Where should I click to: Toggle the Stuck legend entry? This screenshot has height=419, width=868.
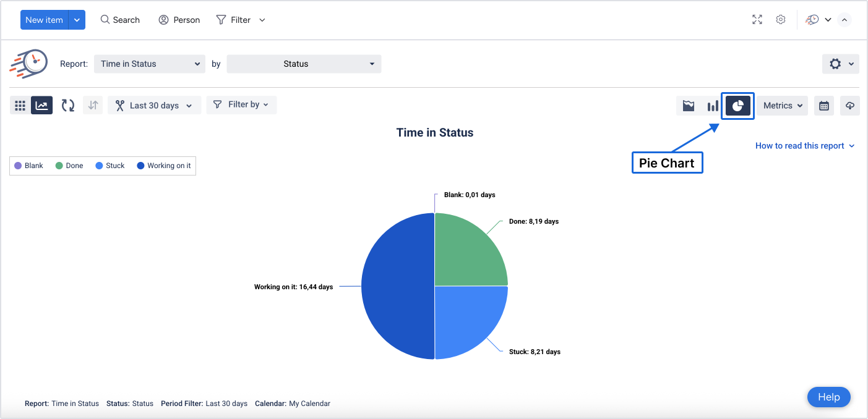pyautogui.click(x=110, y=166)
